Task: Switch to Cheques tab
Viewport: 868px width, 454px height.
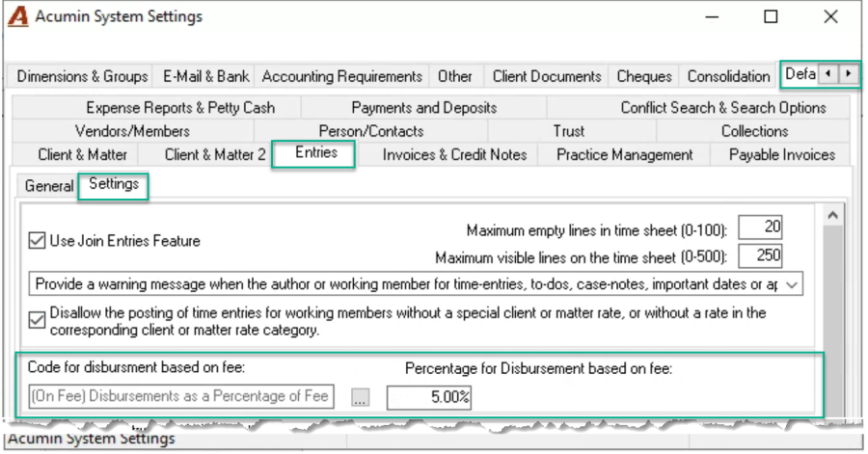Action: (644, 76)
